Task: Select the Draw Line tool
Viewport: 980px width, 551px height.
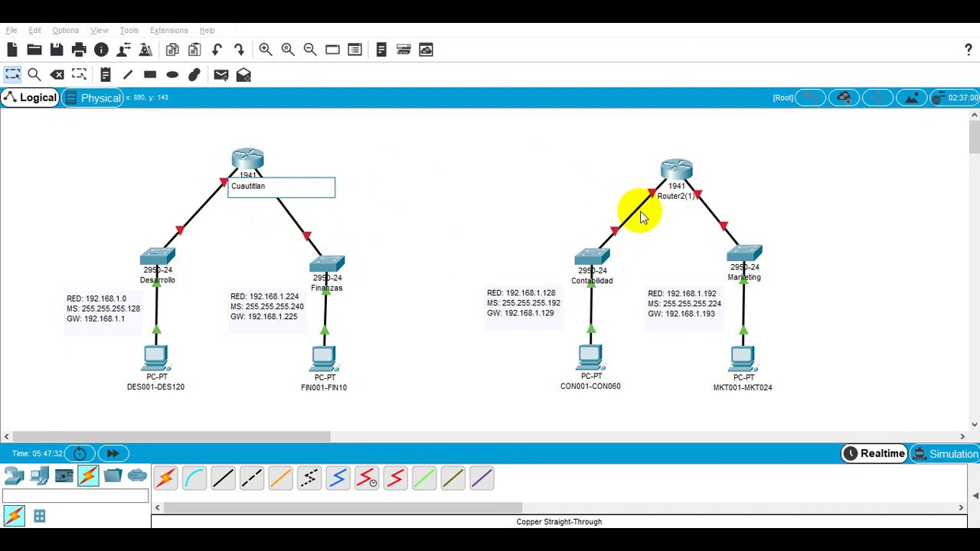Action: click(128, 75)
